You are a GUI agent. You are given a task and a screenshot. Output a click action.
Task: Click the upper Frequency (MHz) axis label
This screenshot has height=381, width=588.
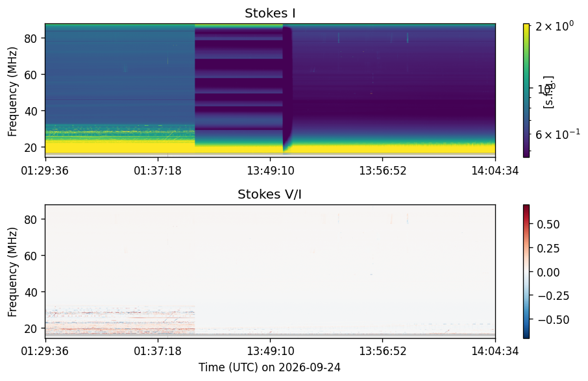point(12,92)
